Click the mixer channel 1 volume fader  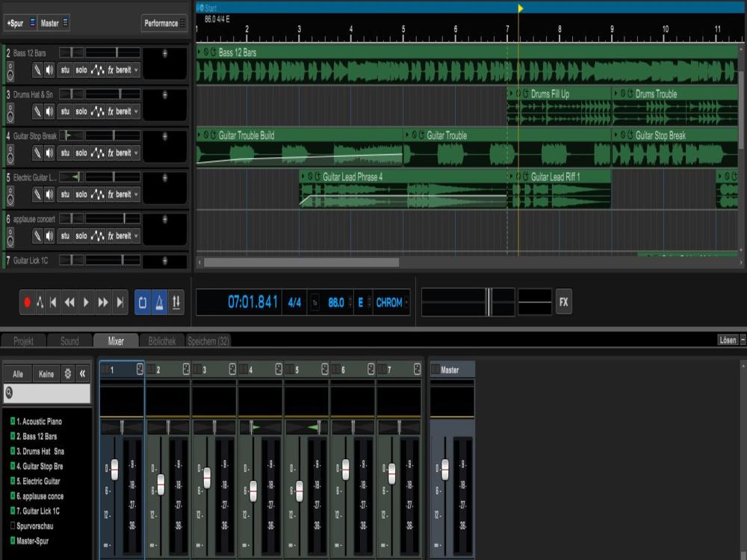coord(114,470)
